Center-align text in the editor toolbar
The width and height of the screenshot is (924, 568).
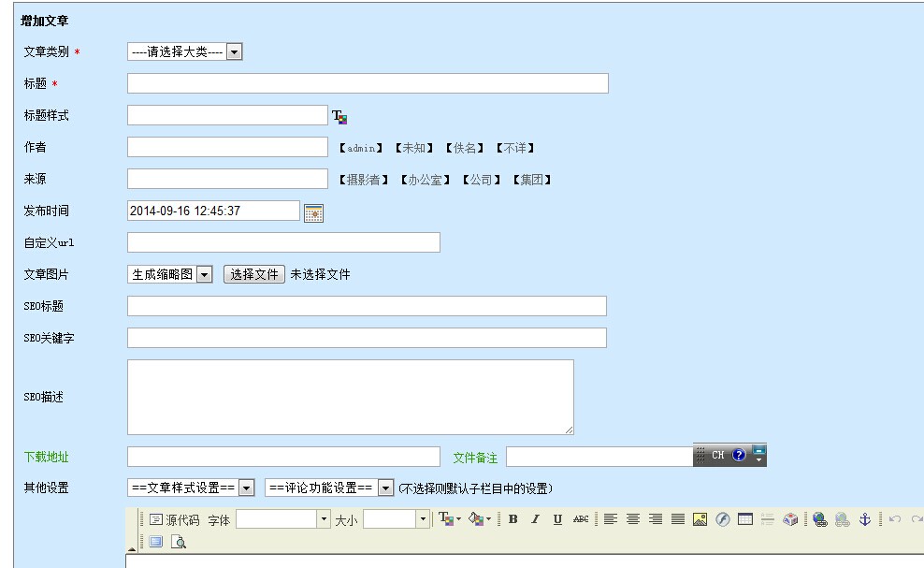[633, 519]
